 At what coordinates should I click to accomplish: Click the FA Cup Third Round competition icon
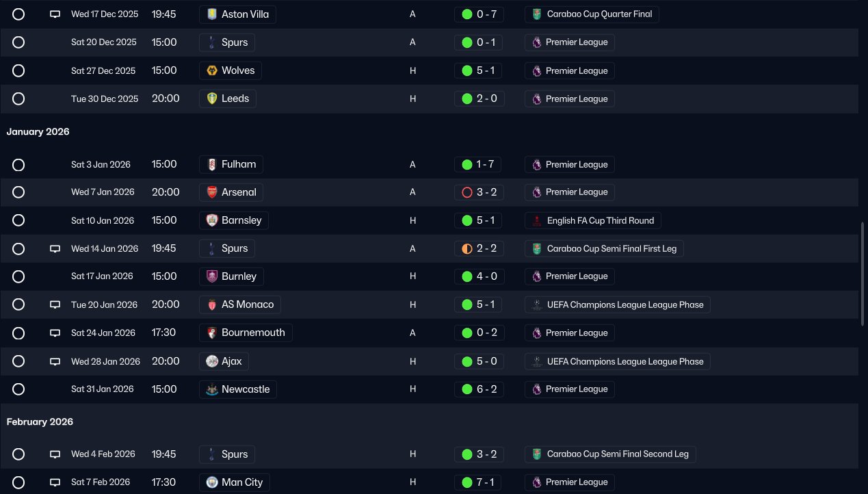(x=537, y=221)
